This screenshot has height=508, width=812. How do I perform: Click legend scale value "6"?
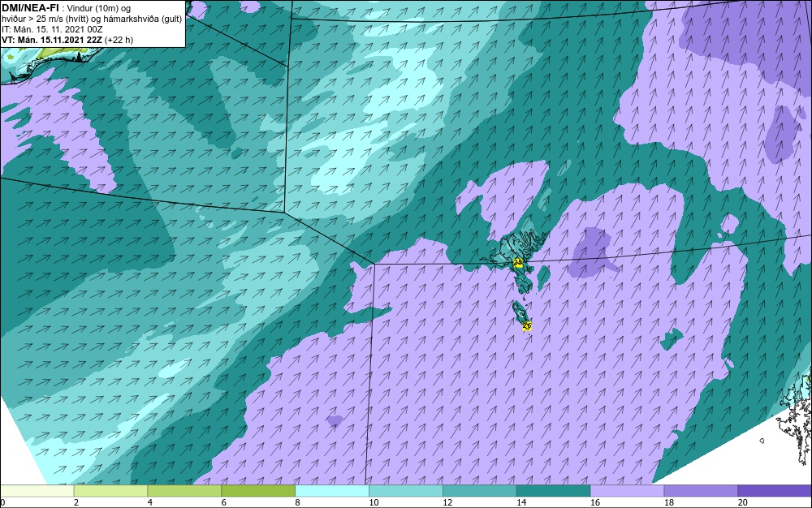point(224,502)
